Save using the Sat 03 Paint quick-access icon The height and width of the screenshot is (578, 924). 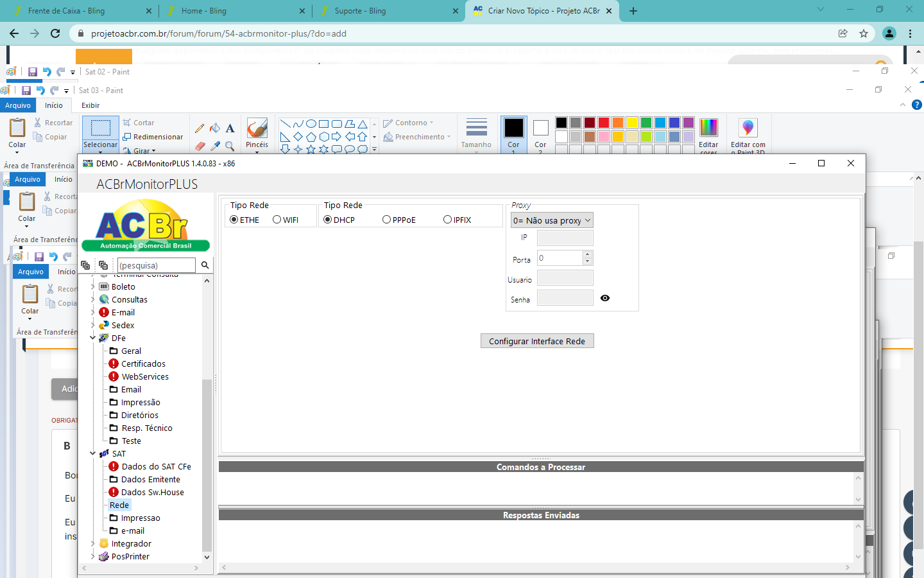pos(26,91)
